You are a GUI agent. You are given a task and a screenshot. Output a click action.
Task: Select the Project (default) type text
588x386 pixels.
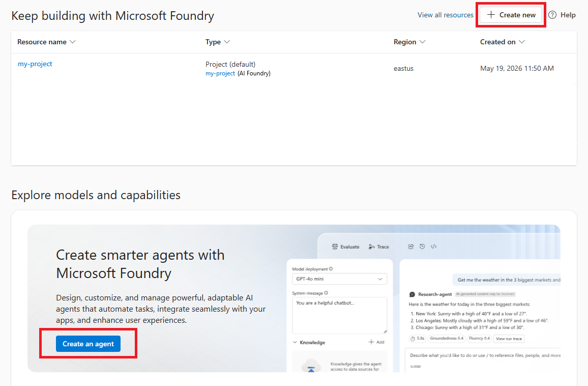(x=230, y=64)
